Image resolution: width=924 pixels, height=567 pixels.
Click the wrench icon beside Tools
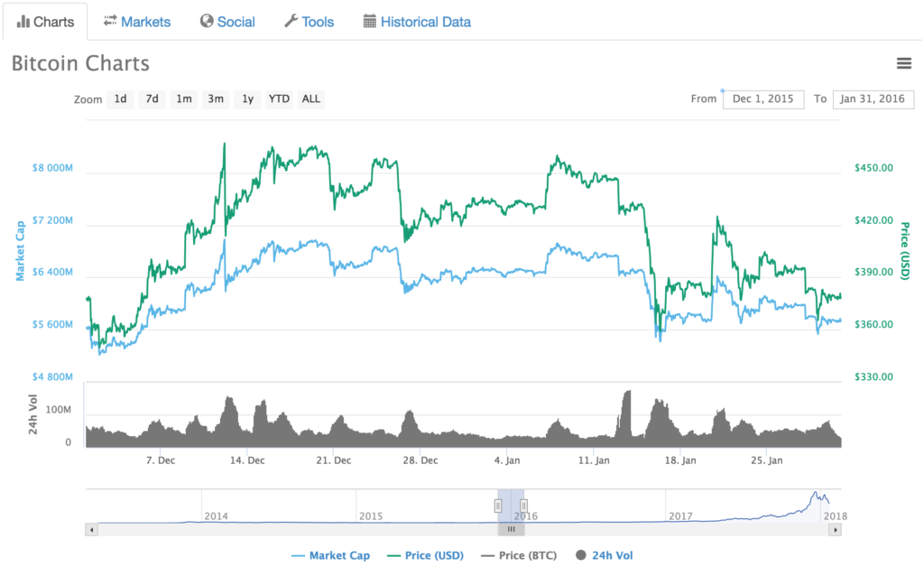pos(291,22)
